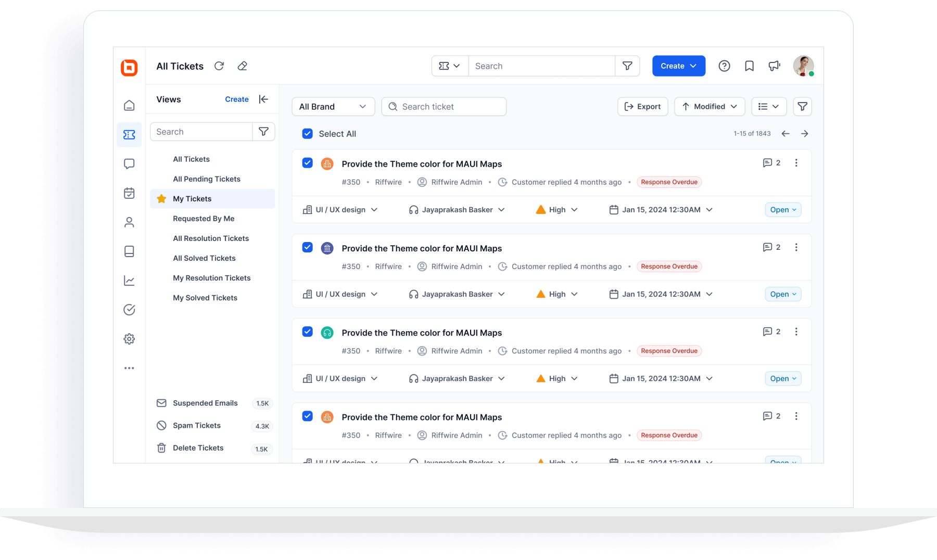Open the Tickets module icon in the sidebar

pyautogui.click(x=129, y=135)
